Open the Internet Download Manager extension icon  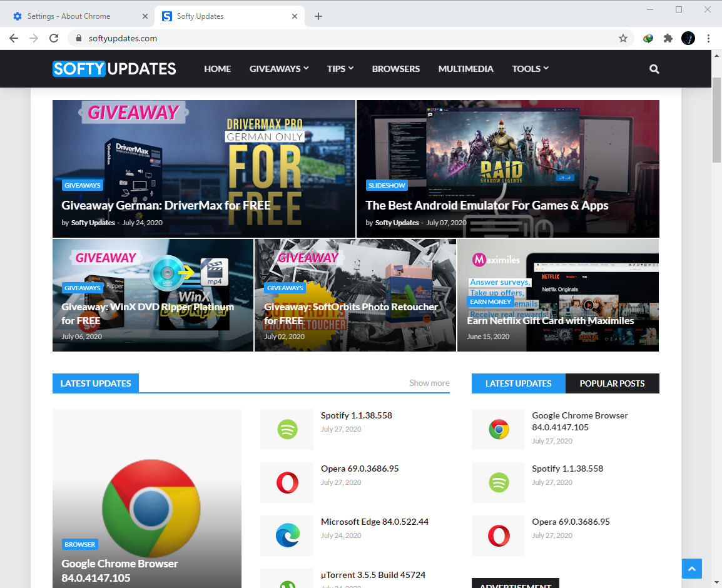[x=648, y=38]
